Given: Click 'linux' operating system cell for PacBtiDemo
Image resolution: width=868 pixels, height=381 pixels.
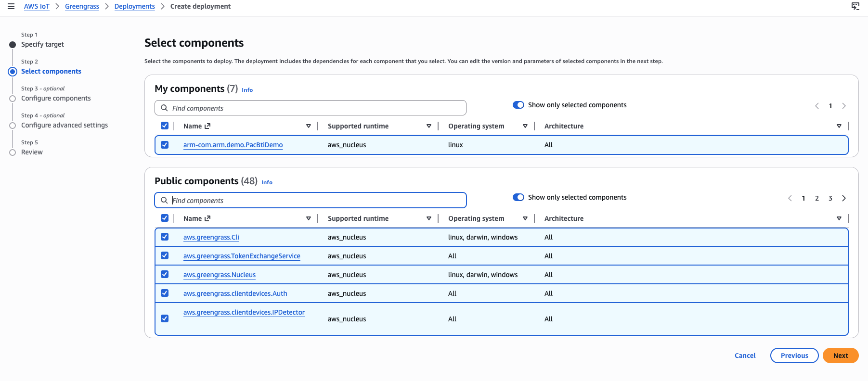Looking at the screenshot, I should (x=455, y=145).
